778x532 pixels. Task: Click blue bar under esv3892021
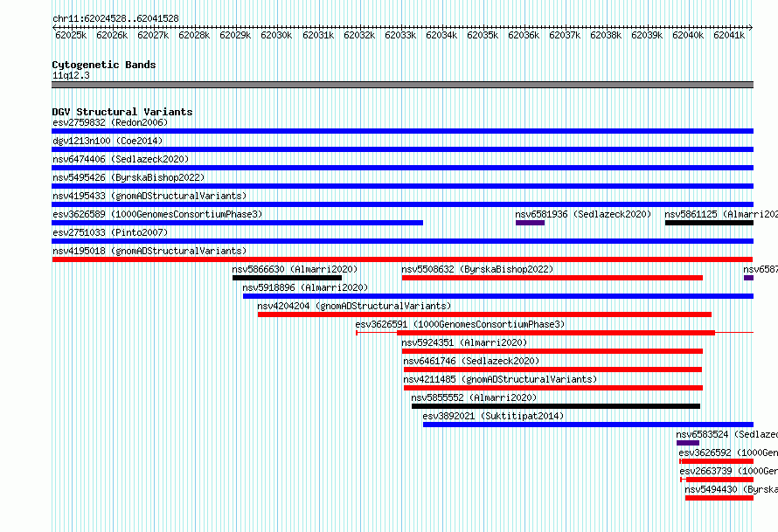588,425
